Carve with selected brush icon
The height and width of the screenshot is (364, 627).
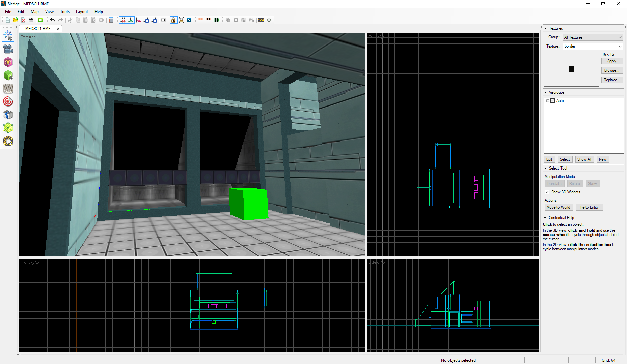coord(228,20)
